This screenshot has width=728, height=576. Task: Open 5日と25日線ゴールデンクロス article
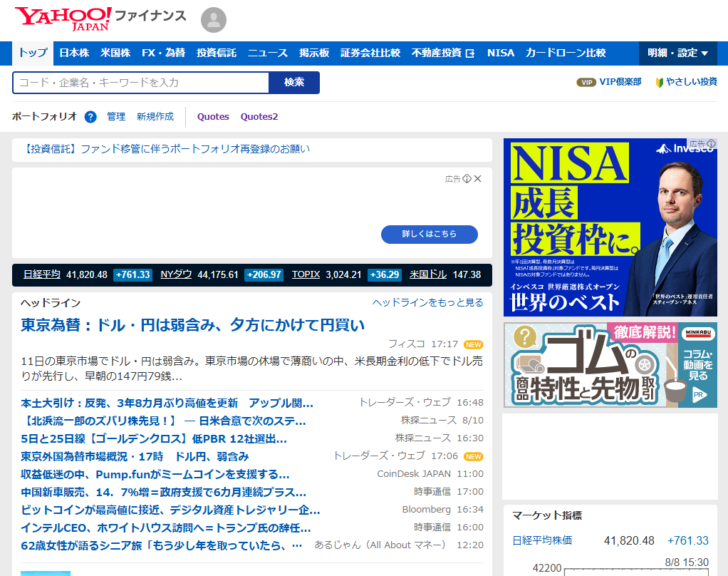(154, 439)
